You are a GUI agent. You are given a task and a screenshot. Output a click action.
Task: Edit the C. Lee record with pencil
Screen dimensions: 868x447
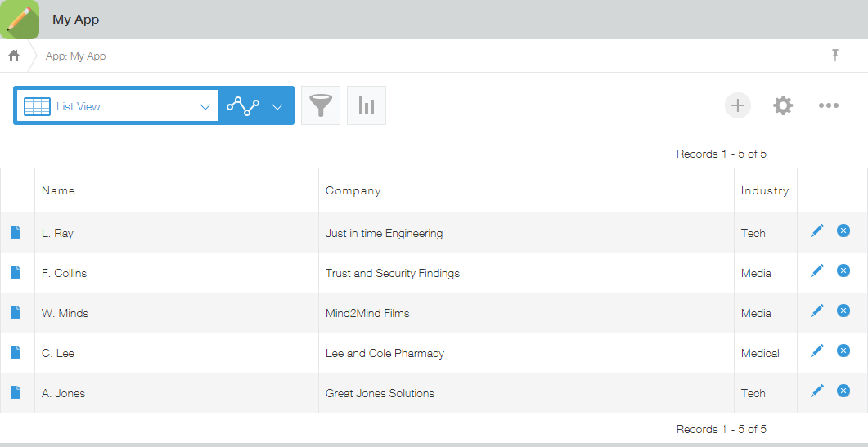click(817, 351)
